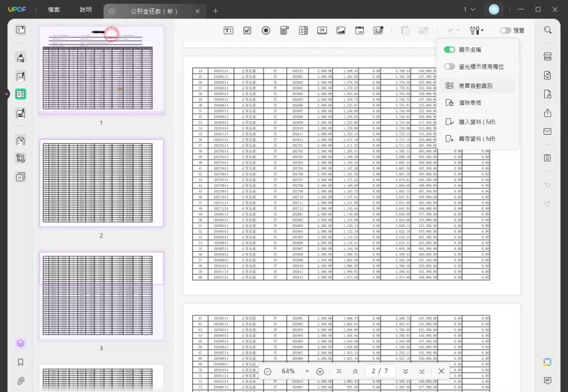Viewport: 568px width, 392px height.
Task: Open the Edit PDF tool
Action: point(21,77)
